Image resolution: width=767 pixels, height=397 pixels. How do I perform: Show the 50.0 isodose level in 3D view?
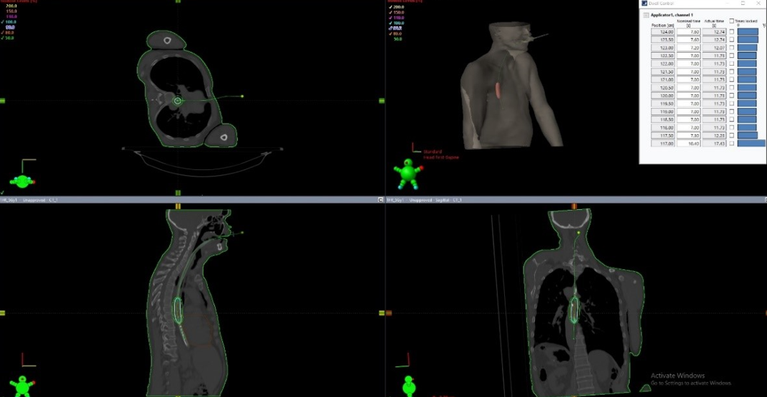(398, 39)
